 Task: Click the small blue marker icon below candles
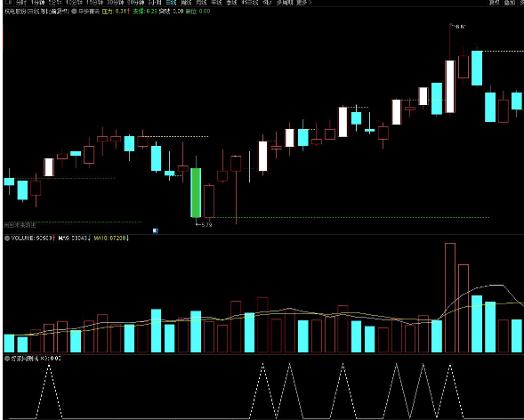pyautogui.click(x=156, y=230)
